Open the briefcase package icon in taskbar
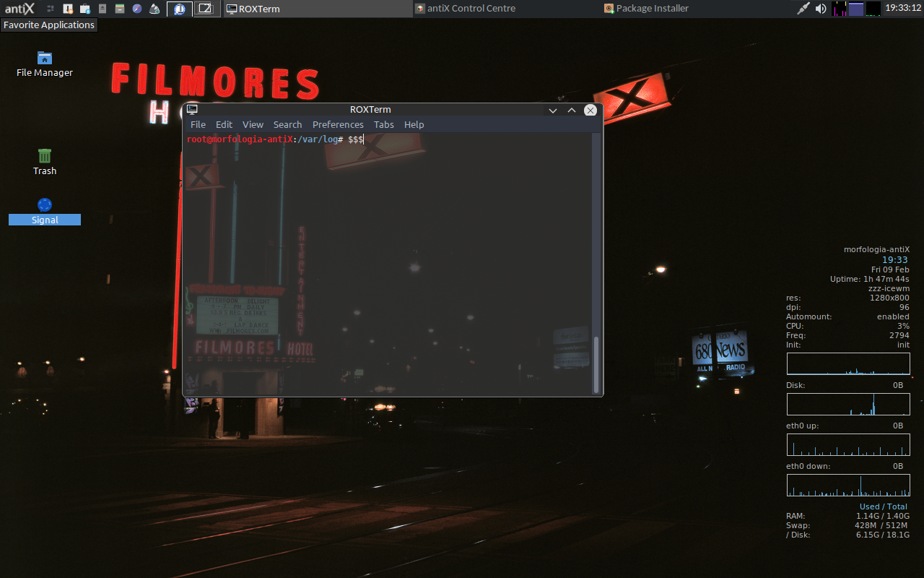The image size is (924, 578). point(85,9)
